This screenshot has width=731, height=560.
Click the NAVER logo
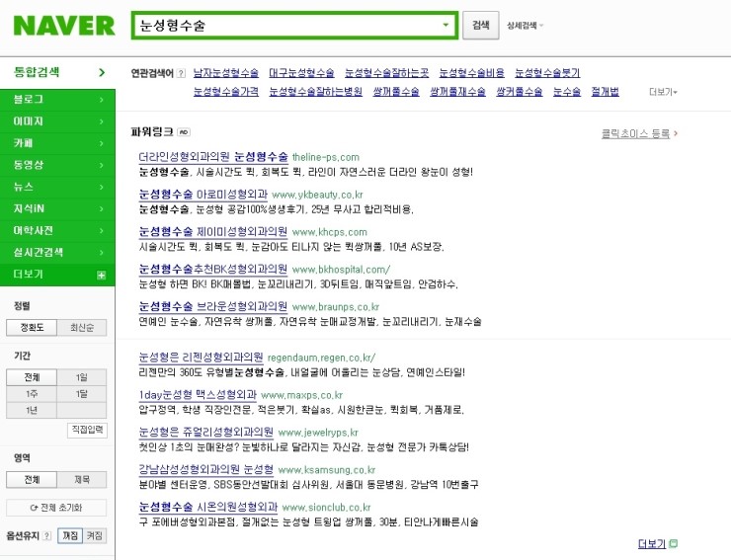pos(64,26)
